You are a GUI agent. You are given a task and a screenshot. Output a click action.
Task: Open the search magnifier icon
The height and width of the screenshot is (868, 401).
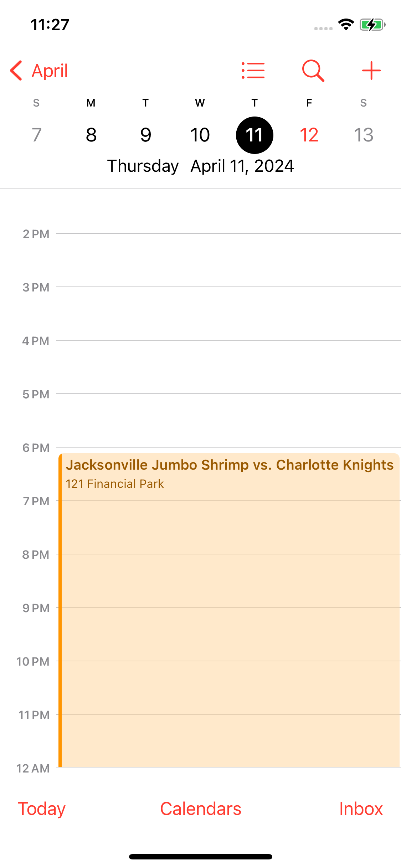pyautogui.click(x=313, y=71)
